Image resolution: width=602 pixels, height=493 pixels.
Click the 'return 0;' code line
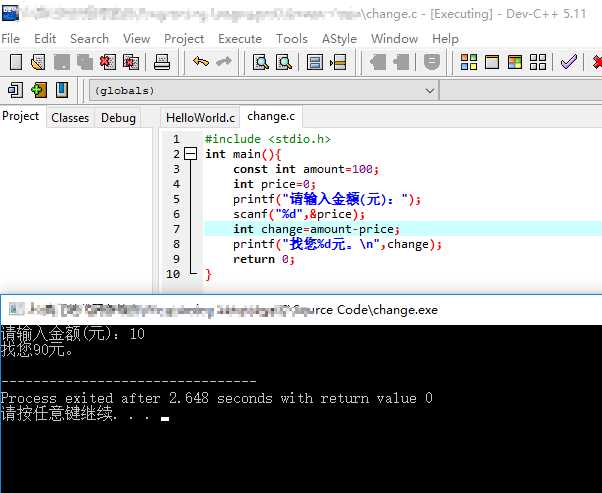click(x=264, y=259)
